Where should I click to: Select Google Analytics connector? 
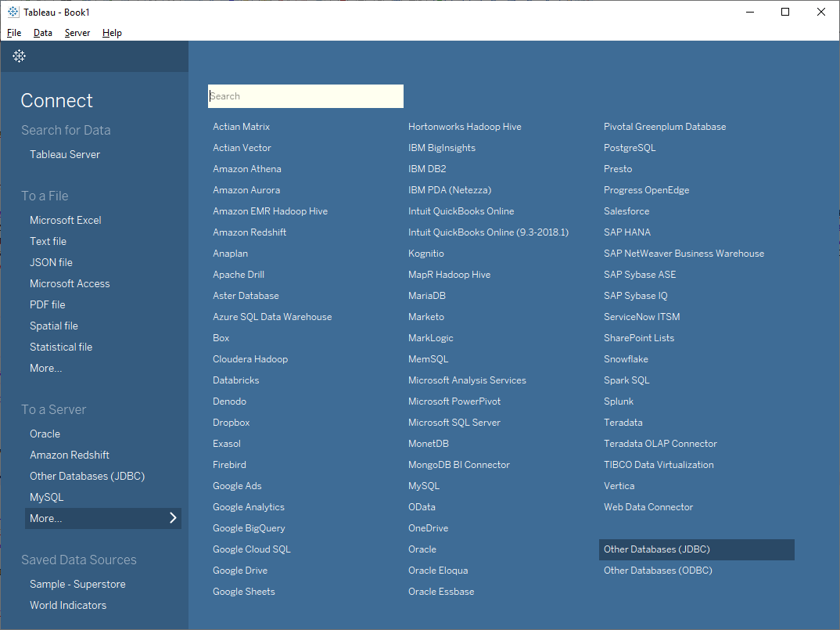(249, 506)
